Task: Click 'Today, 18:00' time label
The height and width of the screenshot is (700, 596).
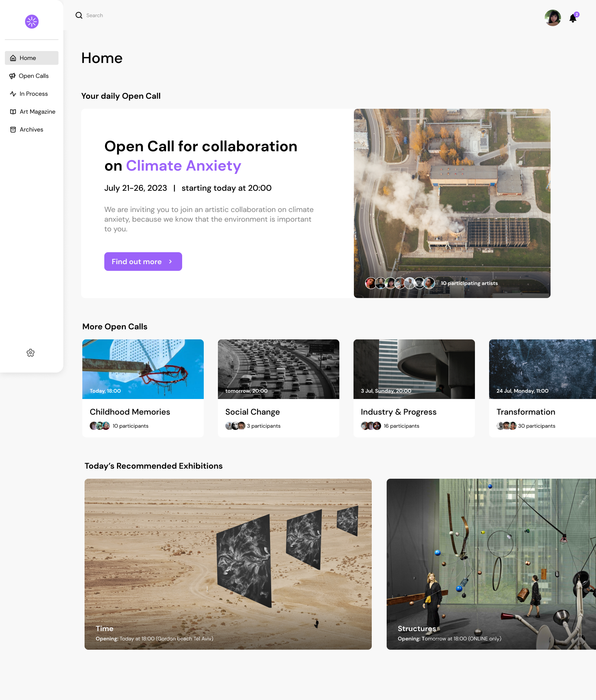Action: (x=105, y=391)
